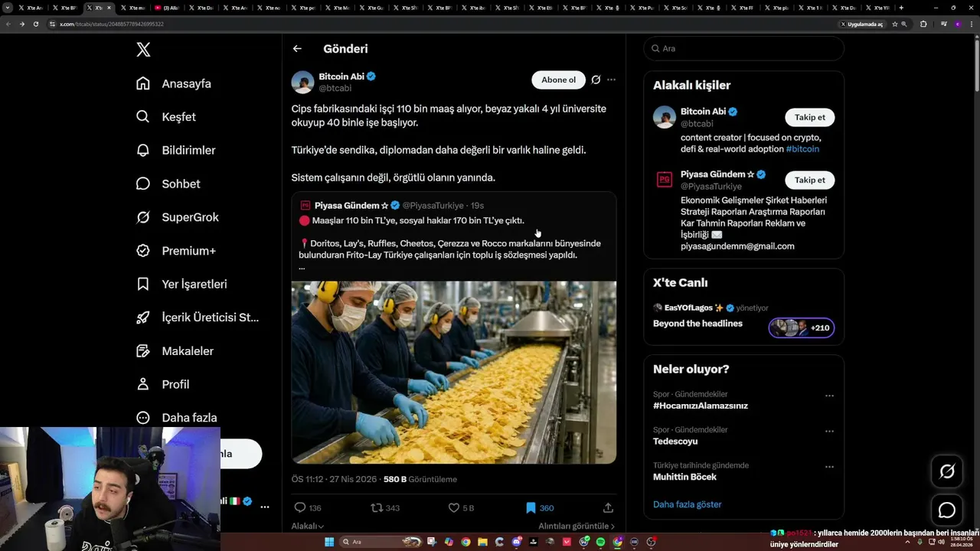Click the Profil person icon
This screenshot has width=980, height=551.
(x=143, y=384)
